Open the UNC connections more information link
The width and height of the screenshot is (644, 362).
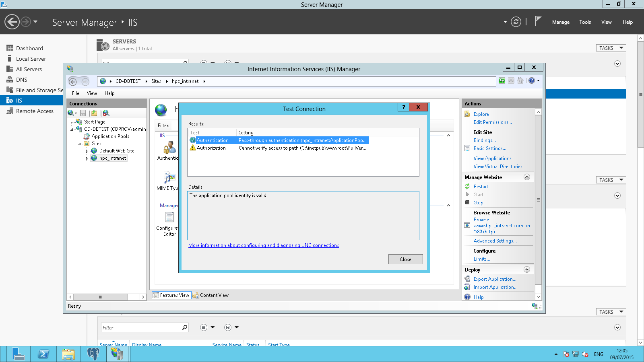(264, 245)
